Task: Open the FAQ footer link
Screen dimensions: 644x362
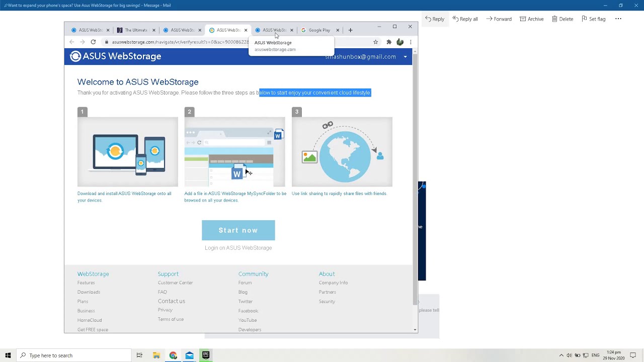Action: tap(162, 292)
